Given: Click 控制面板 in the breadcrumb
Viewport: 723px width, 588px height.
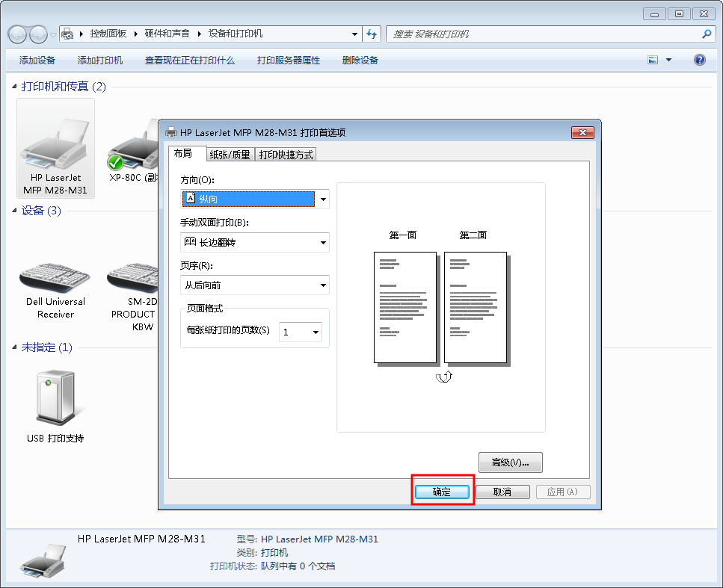Looking at the screenshot, I should coord(108,34).
